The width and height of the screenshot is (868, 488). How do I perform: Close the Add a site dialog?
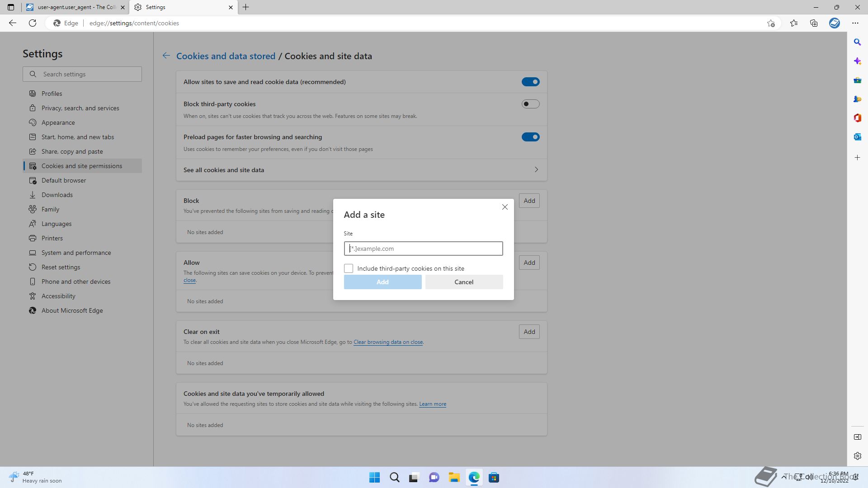(x=505, y=207)
